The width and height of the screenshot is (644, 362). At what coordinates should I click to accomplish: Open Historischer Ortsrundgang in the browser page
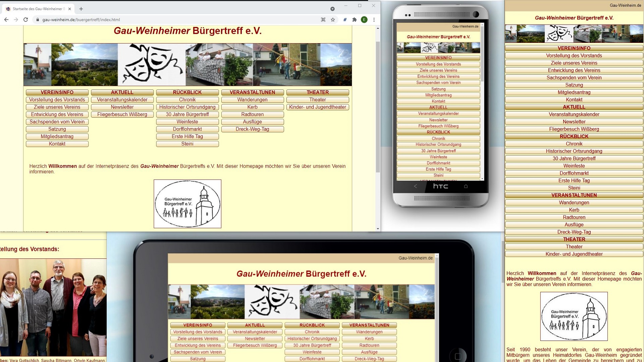pos(187,107)
